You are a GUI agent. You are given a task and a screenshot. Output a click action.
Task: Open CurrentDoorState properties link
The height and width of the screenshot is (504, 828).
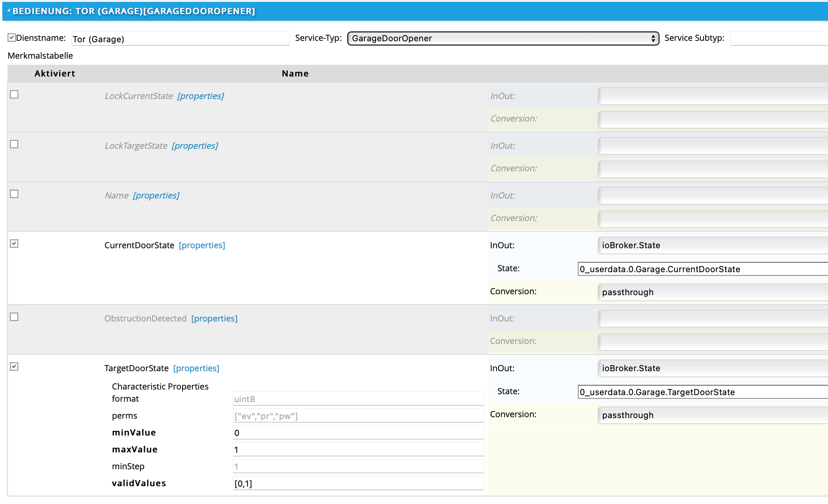(x=202, y=245)
